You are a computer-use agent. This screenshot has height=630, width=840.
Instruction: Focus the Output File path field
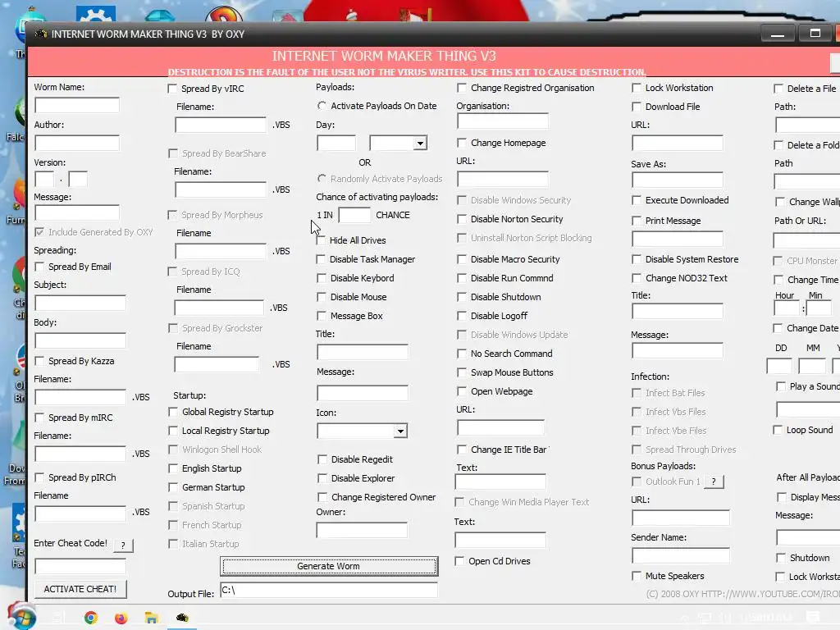(329, 591)
